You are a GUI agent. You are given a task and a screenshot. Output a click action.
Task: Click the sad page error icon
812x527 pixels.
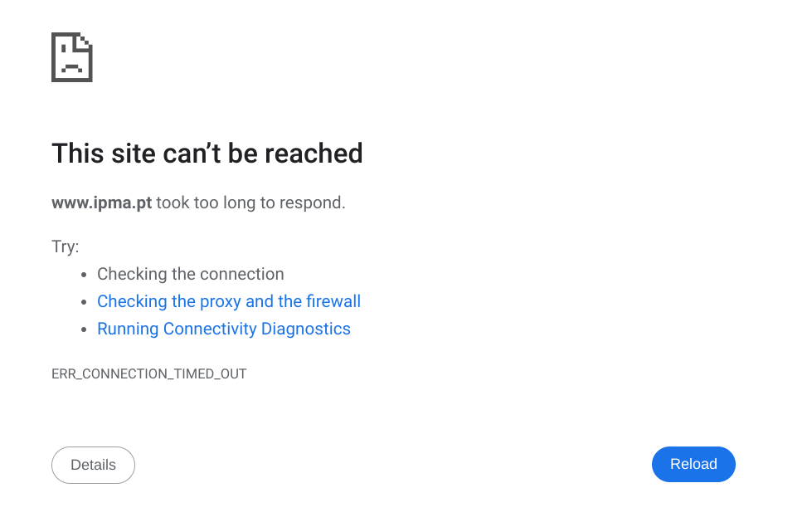point(71,57)
